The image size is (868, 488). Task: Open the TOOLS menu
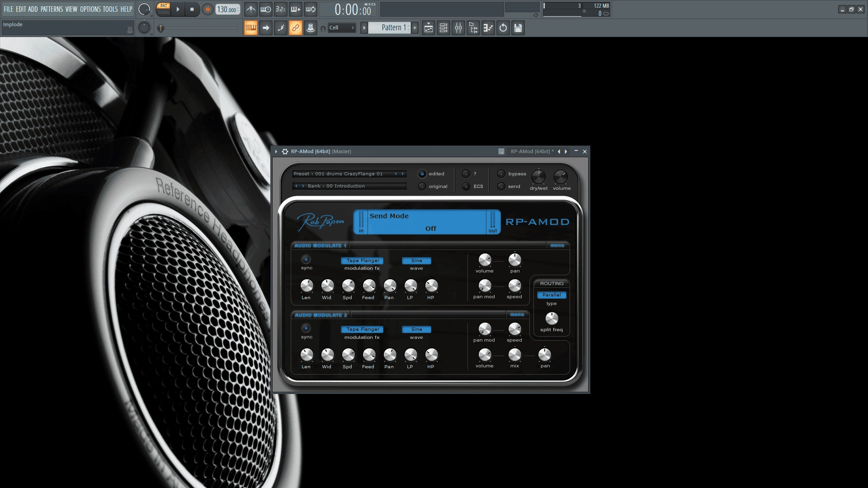coord(110,9)
